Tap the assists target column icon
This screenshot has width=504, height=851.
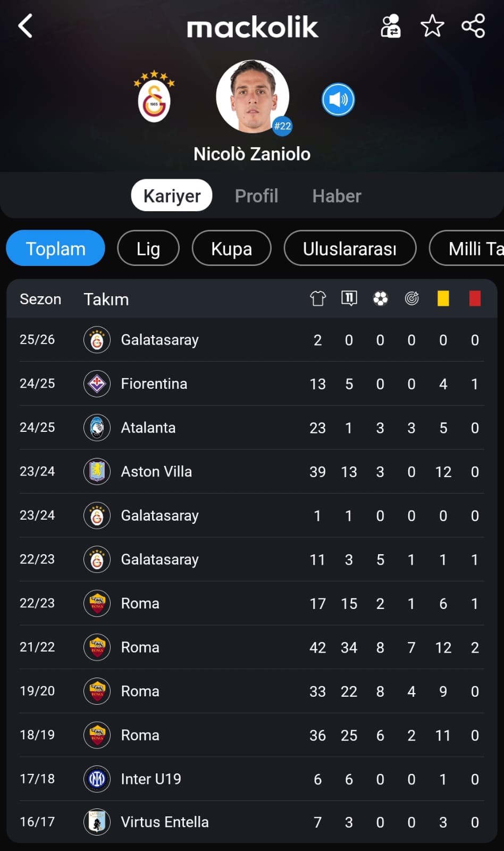coord(411,298)
